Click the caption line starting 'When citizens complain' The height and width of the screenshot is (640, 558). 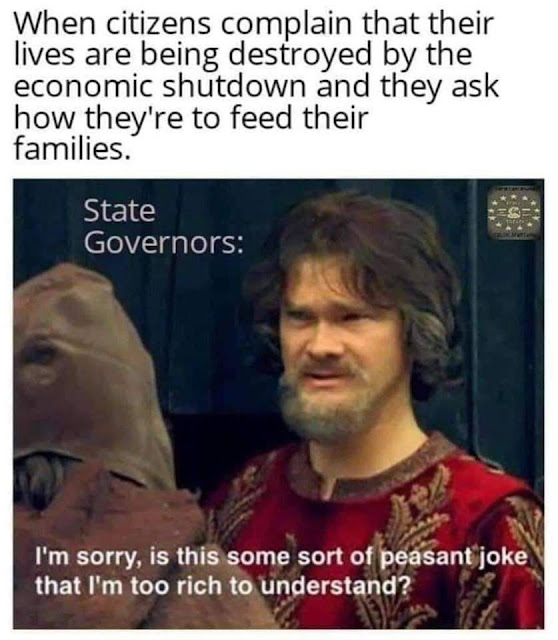point(254,24)
